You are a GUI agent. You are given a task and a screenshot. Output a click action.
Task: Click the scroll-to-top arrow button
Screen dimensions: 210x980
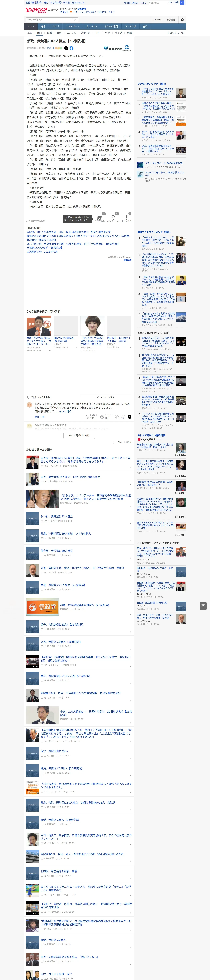pyautogui.click(x=203, y=606)
